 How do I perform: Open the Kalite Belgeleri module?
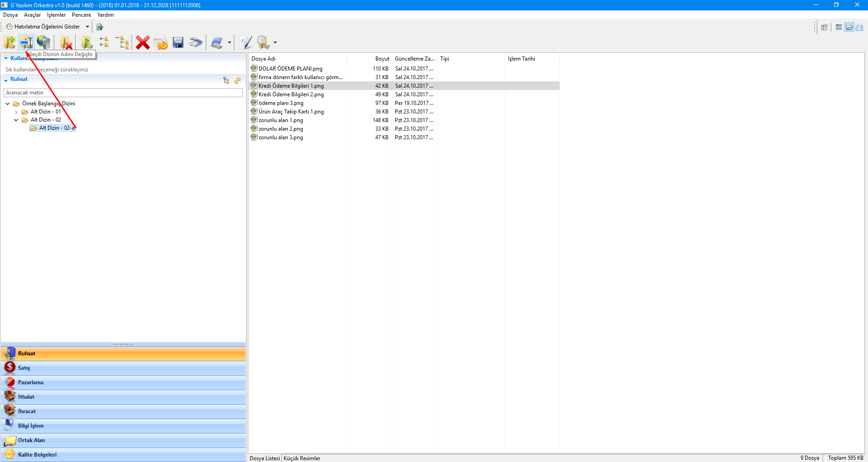coord(37,455)
